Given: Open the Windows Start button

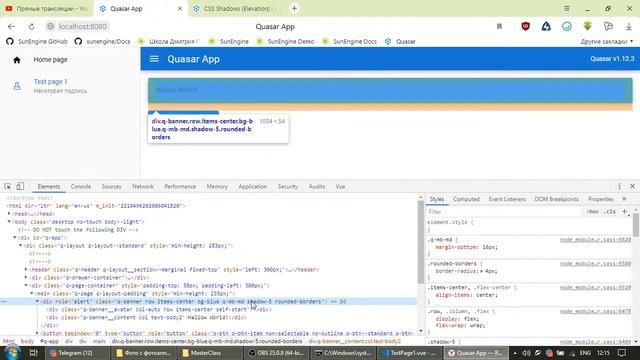Looking at the screenshot, I should [x=11, y=353].
